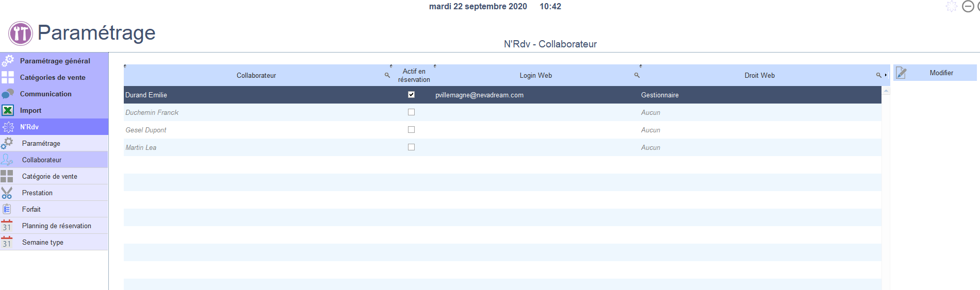Click the faint star icon at top right
Viewport: 980px width, 290px height.
(x=952, y=6)
